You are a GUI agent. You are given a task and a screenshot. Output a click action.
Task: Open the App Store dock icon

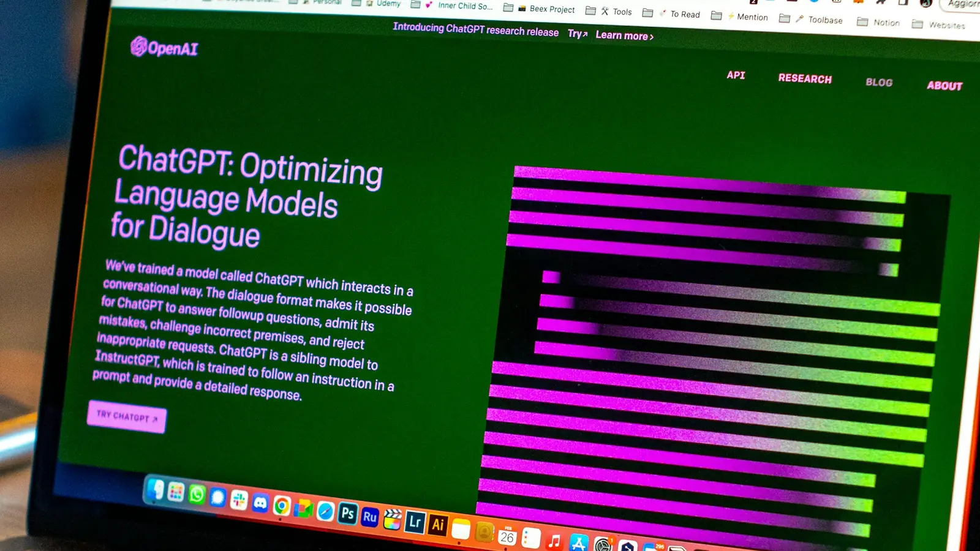pos(578,543)
